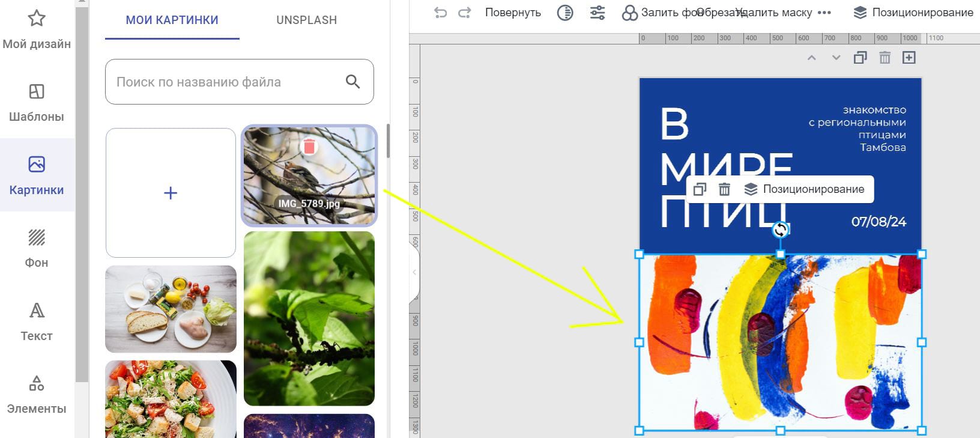Click the Повернуть rotate button
This screenshot has height=438, width=980.
tap(513, 13)
